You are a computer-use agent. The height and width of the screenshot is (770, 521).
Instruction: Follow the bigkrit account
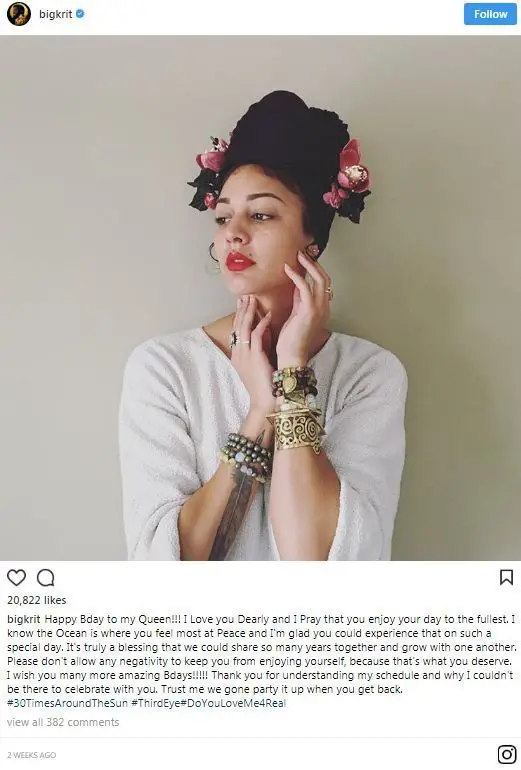490,14
